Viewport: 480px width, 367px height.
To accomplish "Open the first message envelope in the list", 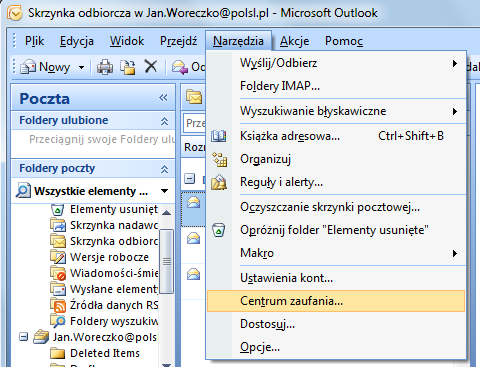I will point(194,202).
